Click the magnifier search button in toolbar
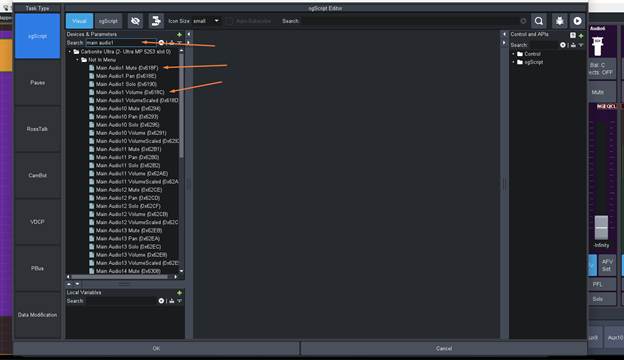624x360 pixels. click(539, 21)
